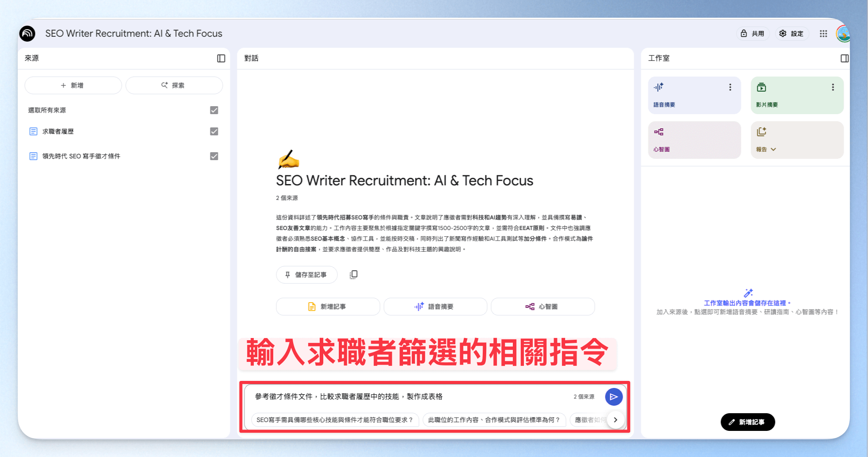This screenshot has height=457, width=868.
Task: Click 儲存至記事 save to note
Action: (x=306, y=275)
